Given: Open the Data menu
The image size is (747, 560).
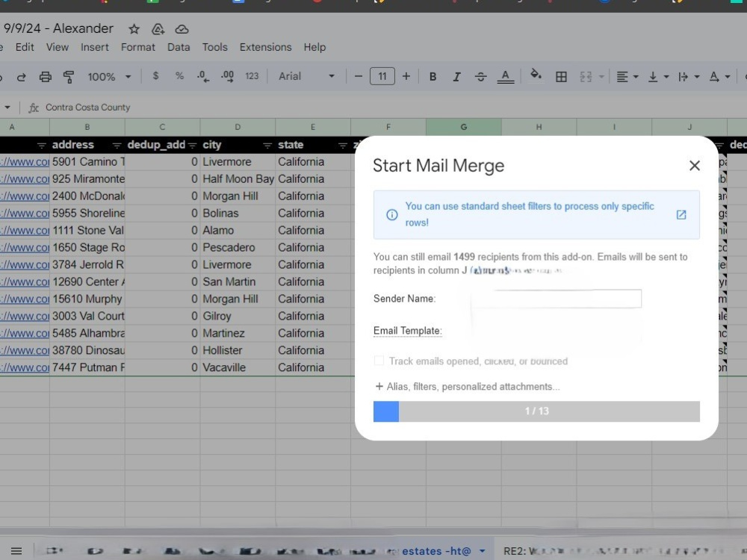Looking at the screenshot, I should 179,47.
